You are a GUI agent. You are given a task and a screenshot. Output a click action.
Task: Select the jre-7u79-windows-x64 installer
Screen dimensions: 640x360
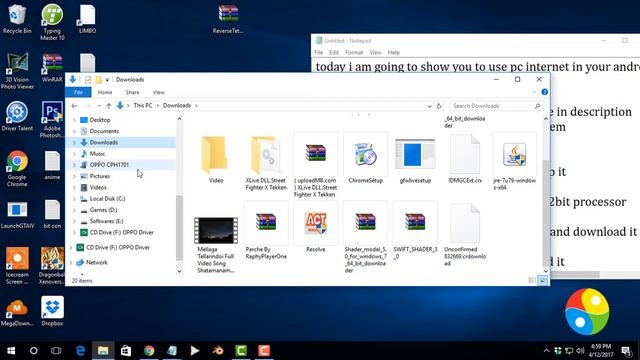(514, 162)
